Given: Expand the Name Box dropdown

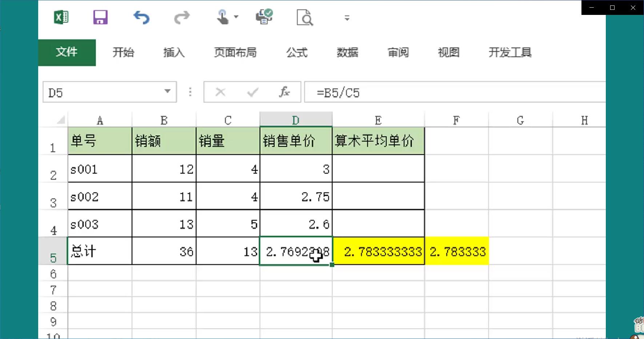Looking at the screenshot, I should pos(167,91).
